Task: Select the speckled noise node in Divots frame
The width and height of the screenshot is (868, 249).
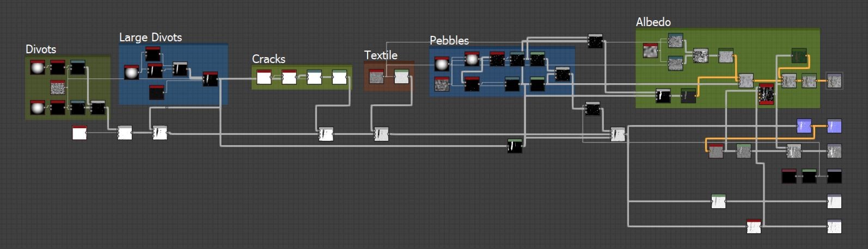Action: coord(58,87)
